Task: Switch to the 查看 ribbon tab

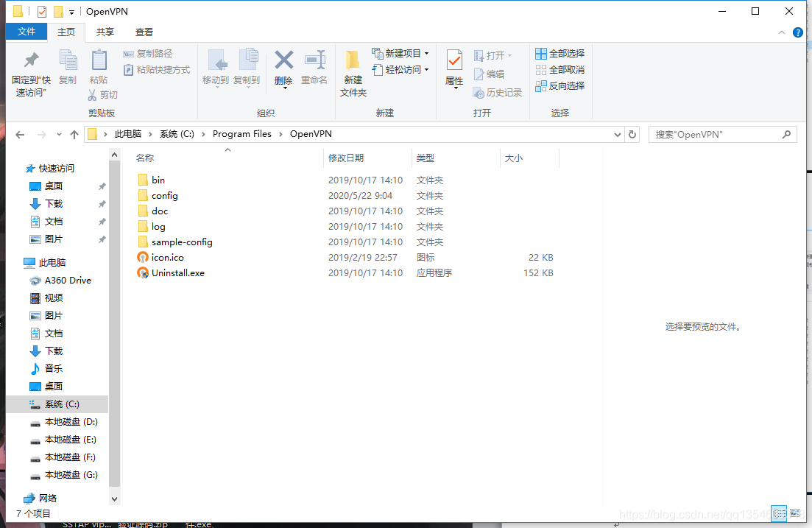Action: pos(144,32)
